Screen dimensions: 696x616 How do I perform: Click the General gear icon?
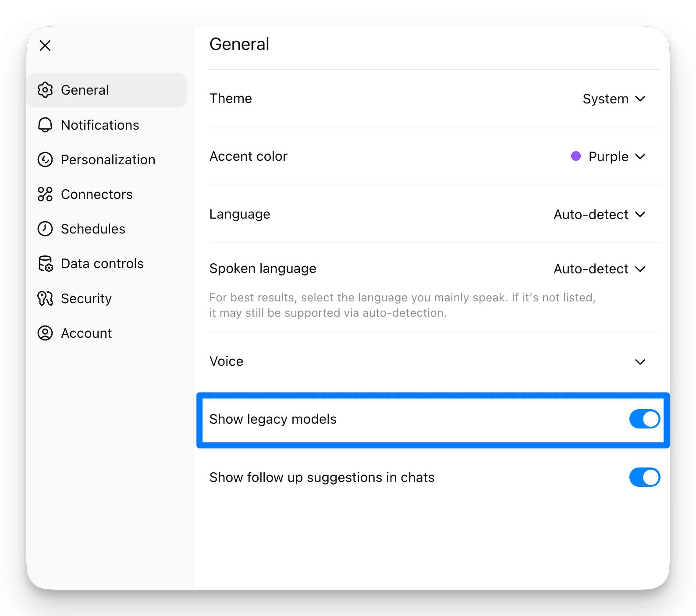point(45,90)
